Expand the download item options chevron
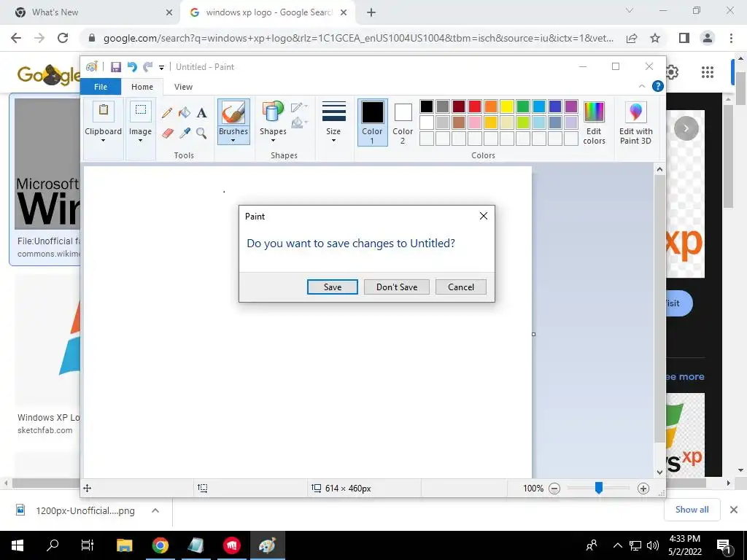 [155, 510]
